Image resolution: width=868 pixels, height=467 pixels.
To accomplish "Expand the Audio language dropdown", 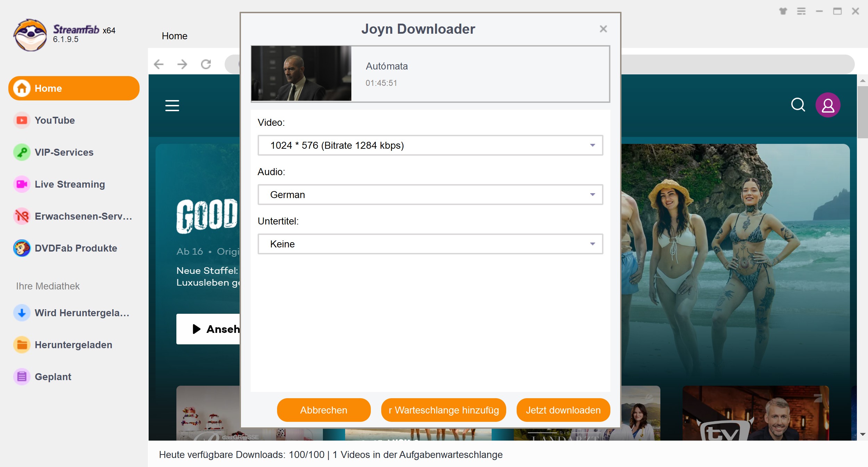I will 592,194.
